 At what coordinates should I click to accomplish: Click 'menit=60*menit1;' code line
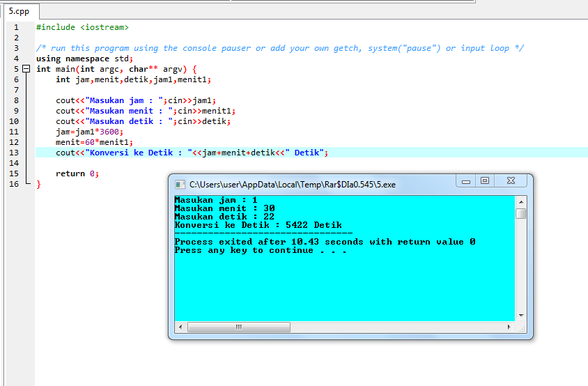[94, 143]
